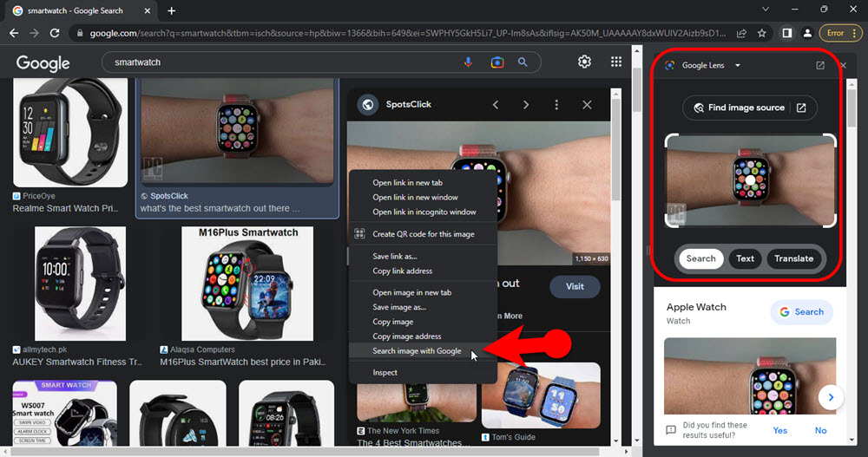Select Copy image
The height and width of the screenshot is (457, 868).
coord(423,322)
